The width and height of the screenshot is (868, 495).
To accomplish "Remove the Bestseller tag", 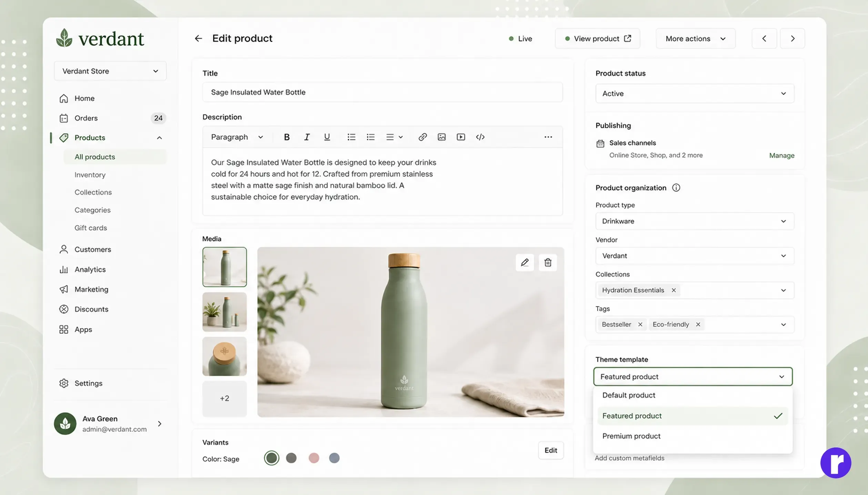I will [640, 324].
